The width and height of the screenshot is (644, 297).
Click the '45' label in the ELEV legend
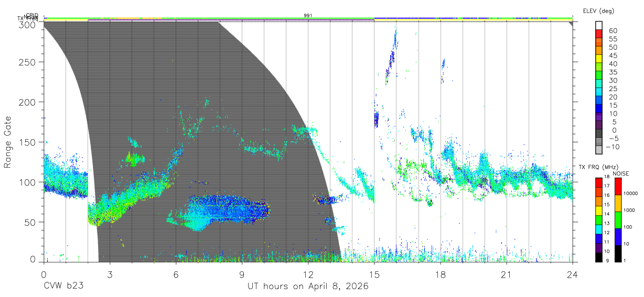tap(612, 55)
